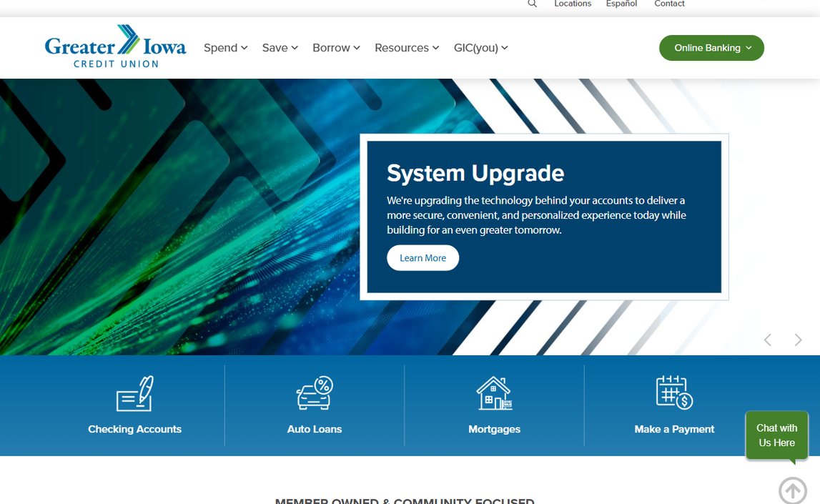Screen dimensions: 820x504
Task: Open the Contact link
Action: 669,4
